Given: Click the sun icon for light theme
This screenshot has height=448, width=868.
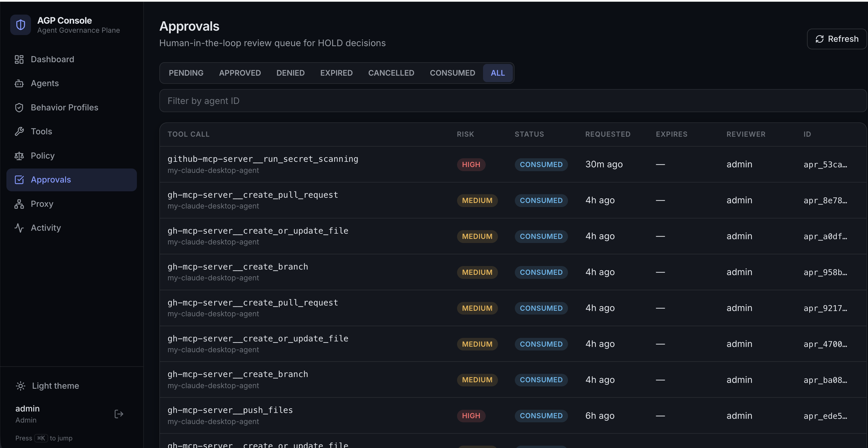Looking at the screenshot, I should tap(20, 386).
